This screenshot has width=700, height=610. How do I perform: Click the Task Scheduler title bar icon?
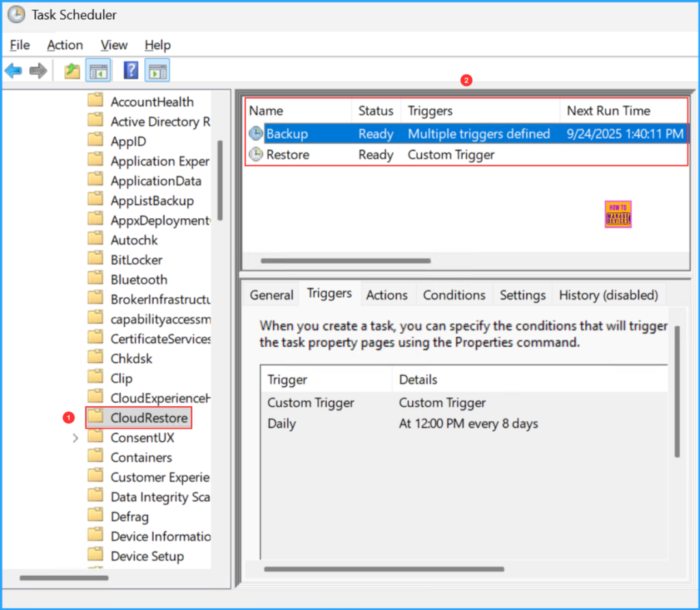[16, 15]
